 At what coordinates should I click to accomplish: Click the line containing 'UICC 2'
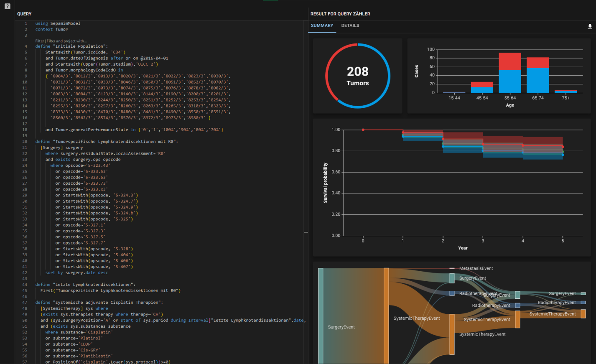(102, 64)
